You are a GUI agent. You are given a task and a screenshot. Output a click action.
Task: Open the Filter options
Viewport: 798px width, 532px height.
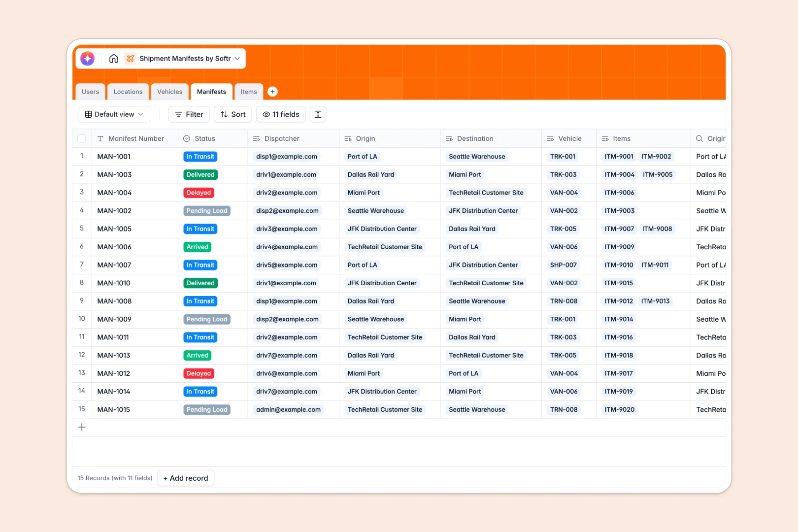click(189, 114)
